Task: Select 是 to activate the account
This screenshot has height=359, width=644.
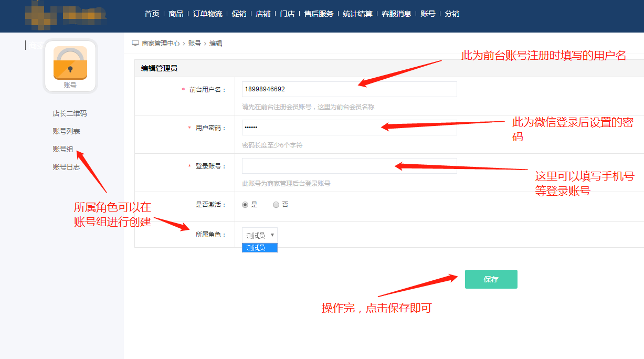Action: (x=245, y=205)
